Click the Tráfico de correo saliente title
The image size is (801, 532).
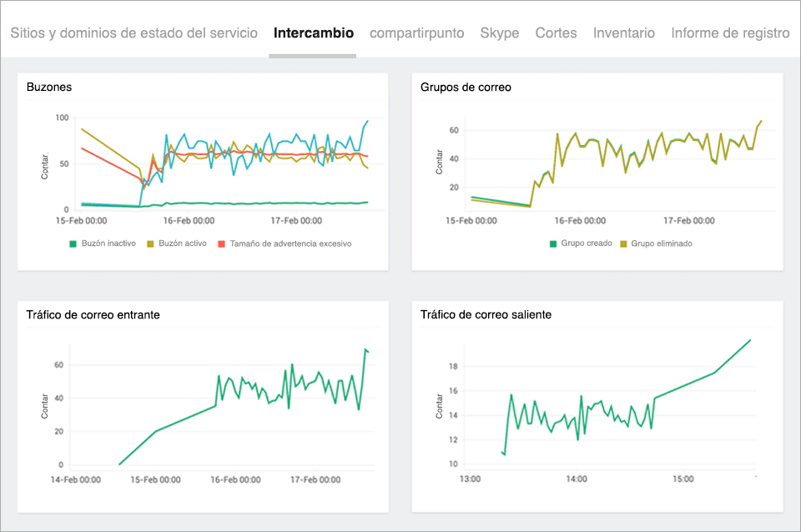click(x=486, y=314)
